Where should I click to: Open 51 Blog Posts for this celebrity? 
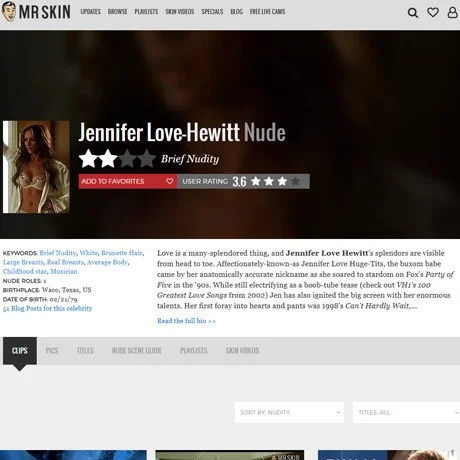click(47, 308)
